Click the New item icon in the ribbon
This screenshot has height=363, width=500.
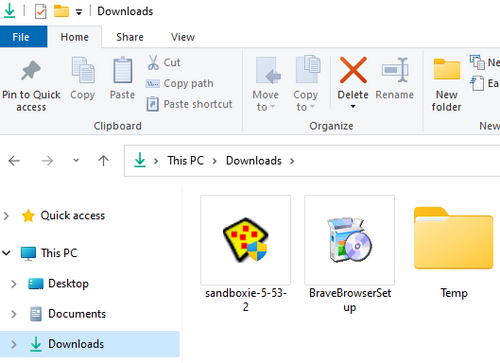(477, 62)
